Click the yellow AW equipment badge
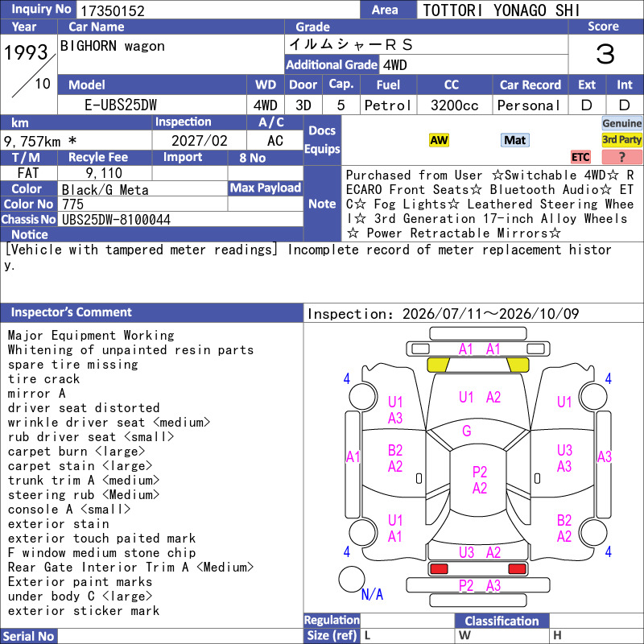 coord(439,140)
